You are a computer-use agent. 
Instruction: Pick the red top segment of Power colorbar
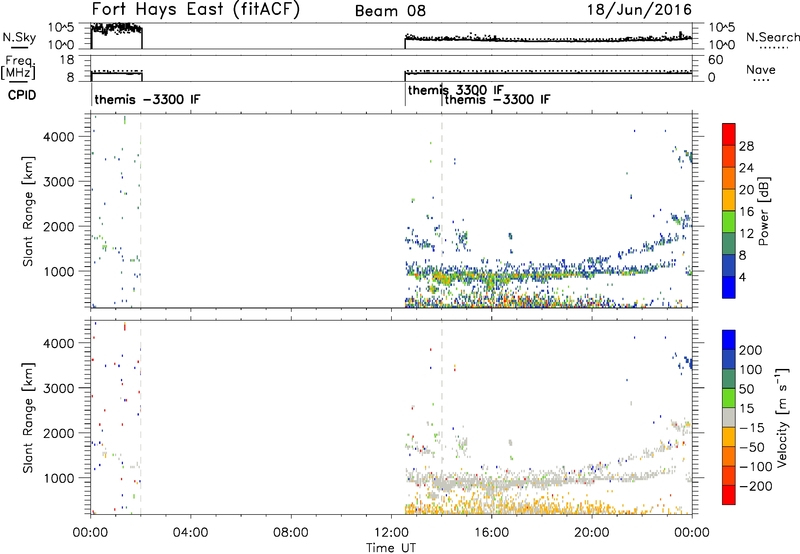(x=729, y=134)
